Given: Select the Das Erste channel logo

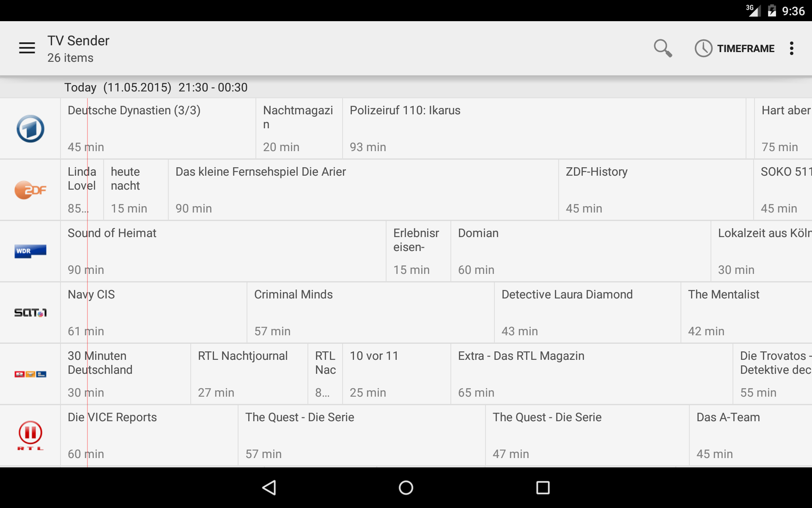Looking at the screenshot, I should [x=30, y=129].
